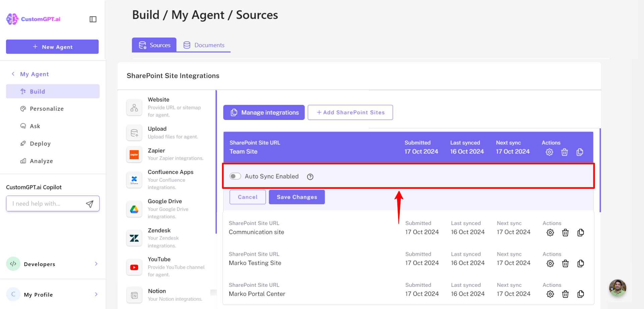Click the Cancel button
The image size is (644, 309).
tap(248, 197)
